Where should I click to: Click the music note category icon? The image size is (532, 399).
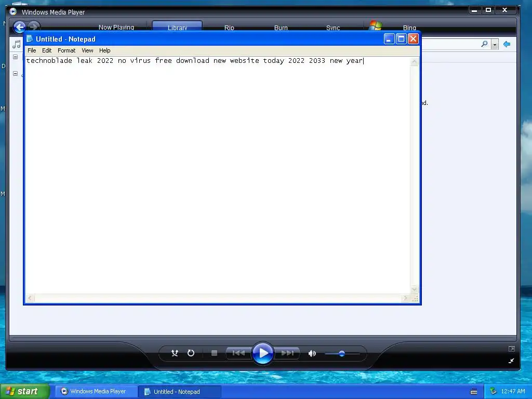(16, 44)
